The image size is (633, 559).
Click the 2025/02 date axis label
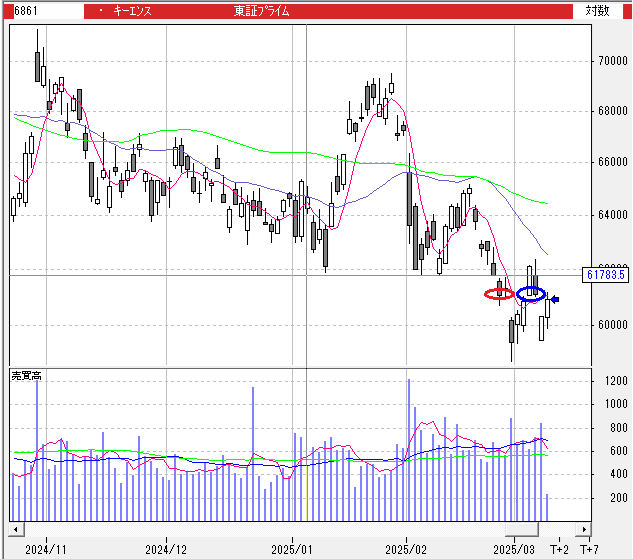pyautogui.click(x=406, y=550)
